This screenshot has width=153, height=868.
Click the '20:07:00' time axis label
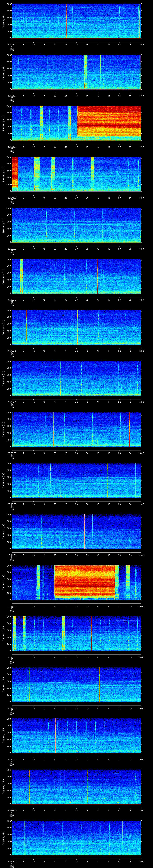pyautogui.click(x=12, y=351)
